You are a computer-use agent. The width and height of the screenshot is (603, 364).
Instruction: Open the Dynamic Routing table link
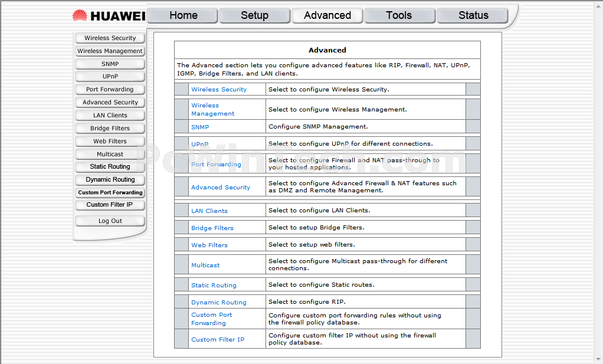(x=219, y=303)
